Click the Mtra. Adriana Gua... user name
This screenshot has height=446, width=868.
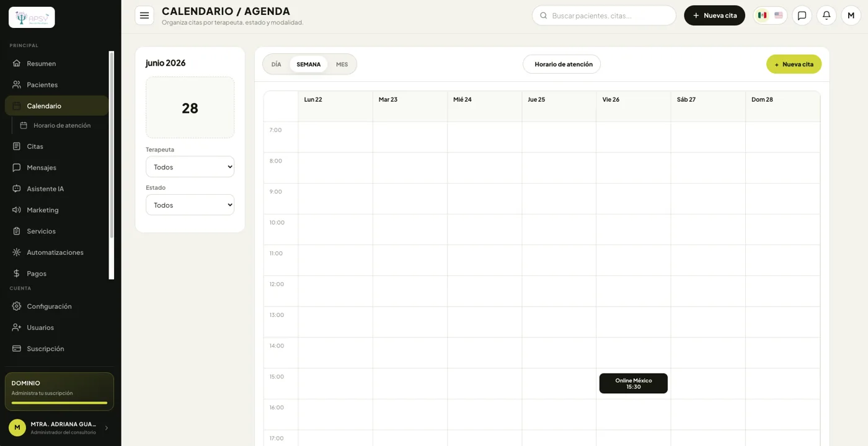pyautogui.click(x=63, y=424)
